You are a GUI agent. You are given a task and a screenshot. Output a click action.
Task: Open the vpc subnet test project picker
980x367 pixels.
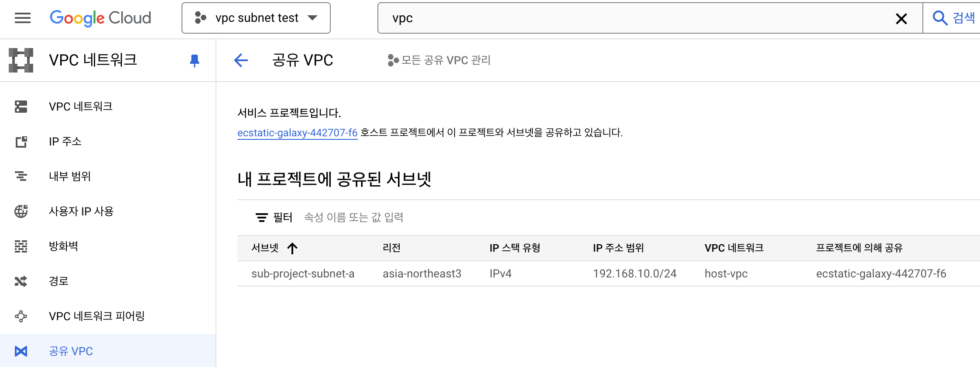(x=256, y=18)
